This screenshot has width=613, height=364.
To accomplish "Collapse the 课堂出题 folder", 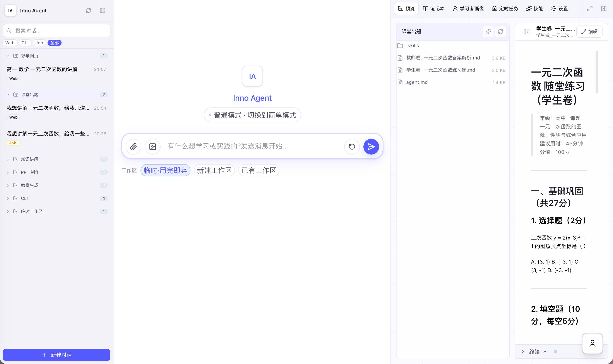I will (57, 94).
